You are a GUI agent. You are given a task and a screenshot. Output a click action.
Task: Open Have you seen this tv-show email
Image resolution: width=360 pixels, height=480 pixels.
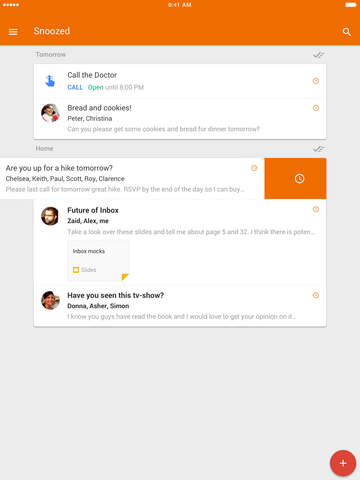(180, 306)
